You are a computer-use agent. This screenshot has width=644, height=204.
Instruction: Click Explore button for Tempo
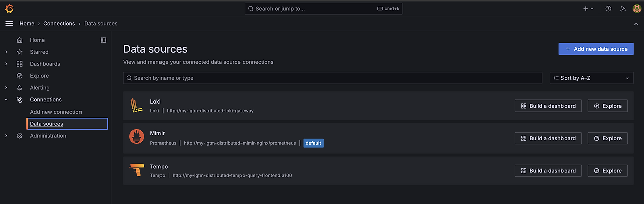pos(608,171)
